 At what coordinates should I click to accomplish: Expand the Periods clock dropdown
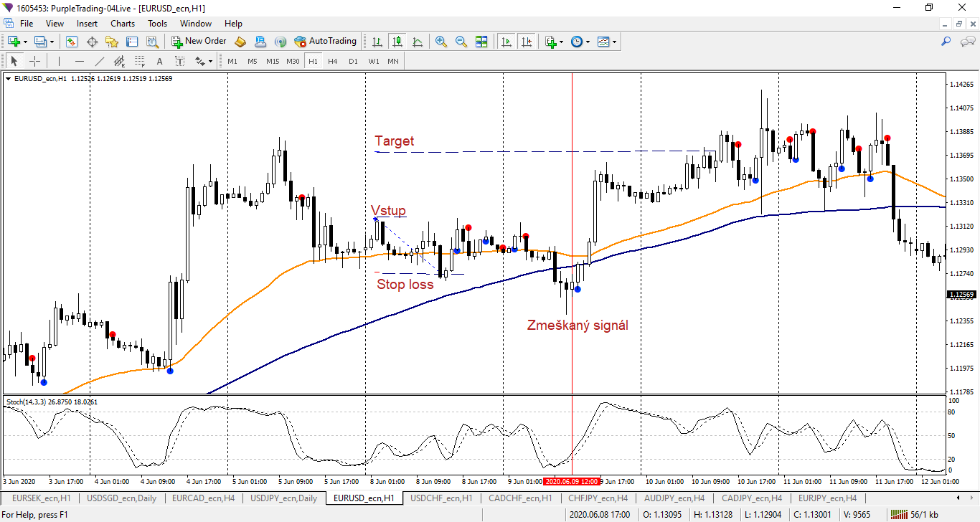tap(588, 42)
